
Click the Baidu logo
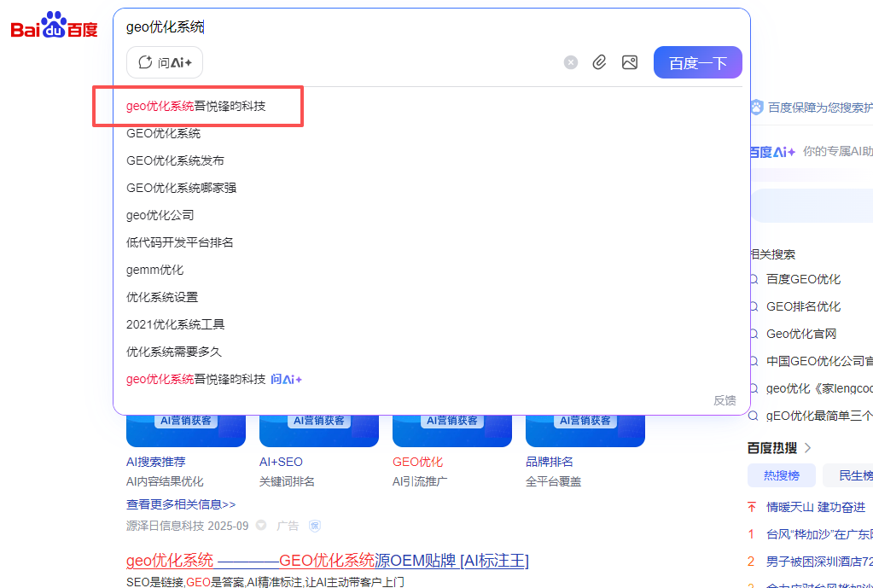(54, 25)
